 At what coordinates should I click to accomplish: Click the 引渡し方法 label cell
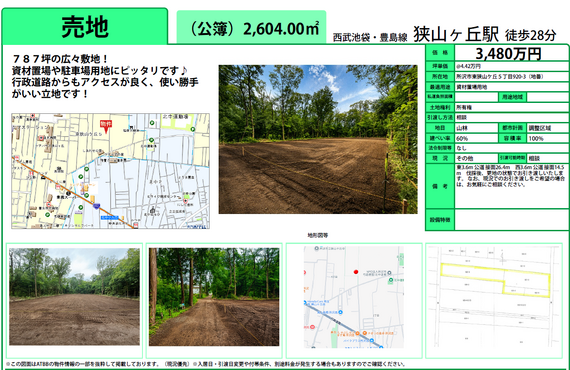pyautogui.click(x=440, y=117)
